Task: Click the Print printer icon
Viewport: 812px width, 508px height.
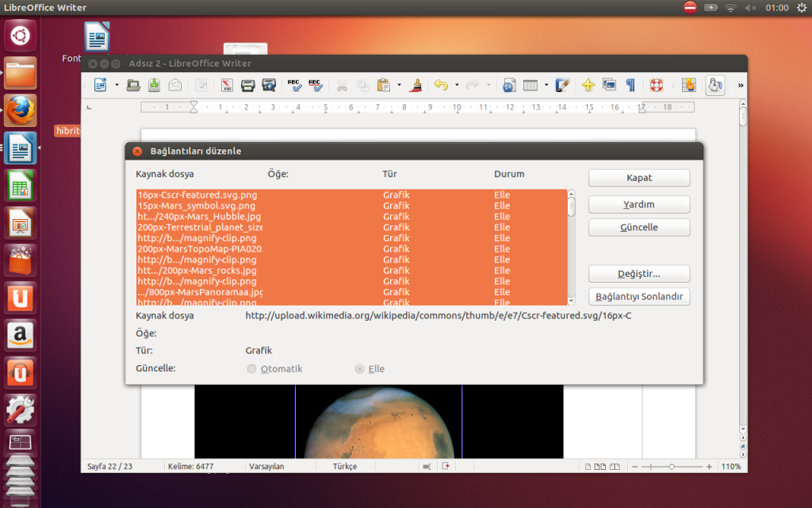Action: coord(247,85)
